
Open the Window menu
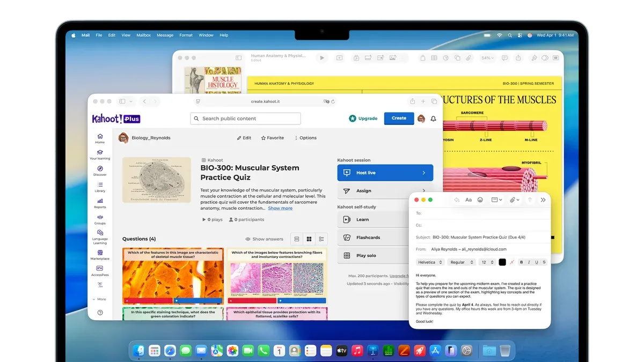coord(206,35)
